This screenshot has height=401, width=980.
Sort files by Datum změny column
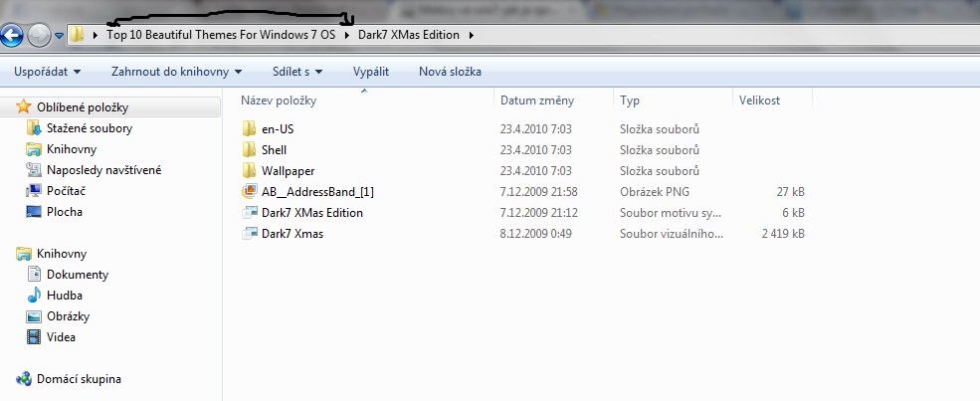(536, 100)
